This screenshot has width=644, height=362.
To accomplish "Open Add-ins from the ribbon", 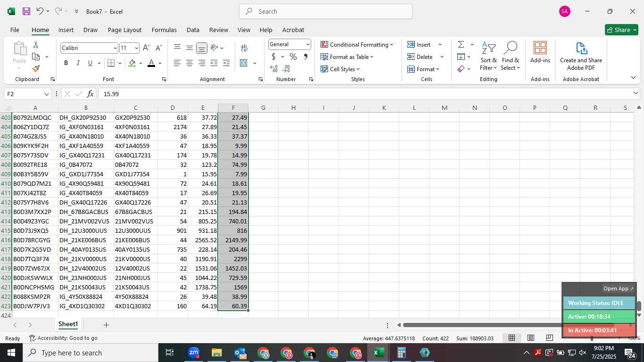I will 540,52.
